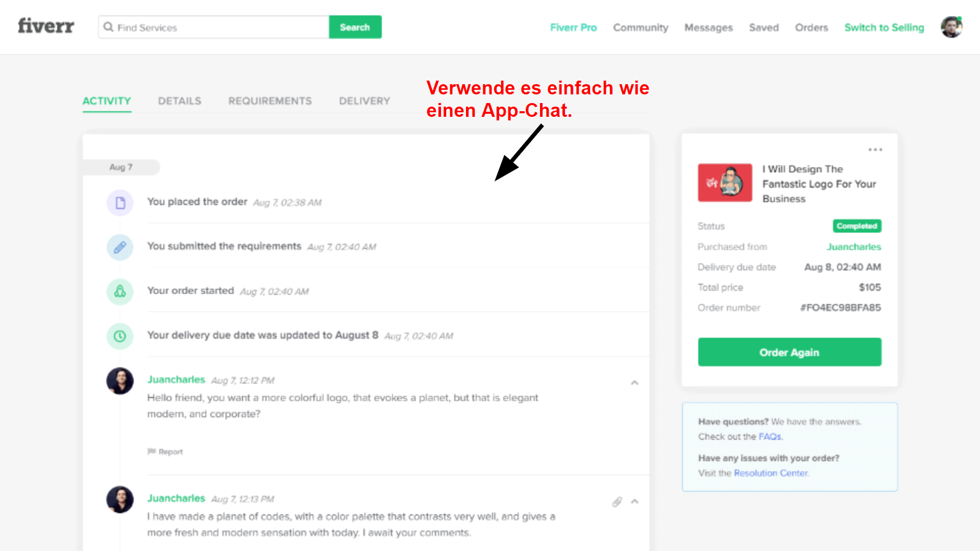Click the clock icon for delivery due date update

pyautogui.click(x=120, y=336)
